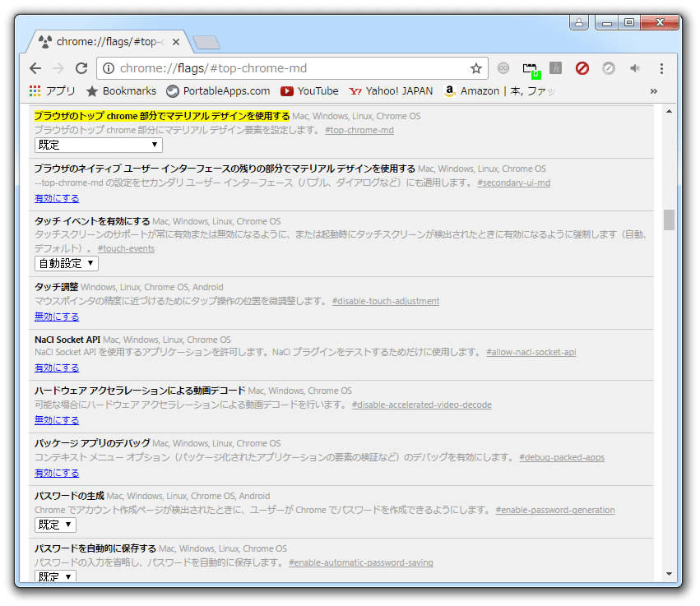Image resolution: width=700 pixels, height=606 pixels.
Task: Open the password generation 既定 dropdown
Action: point(55,525)
